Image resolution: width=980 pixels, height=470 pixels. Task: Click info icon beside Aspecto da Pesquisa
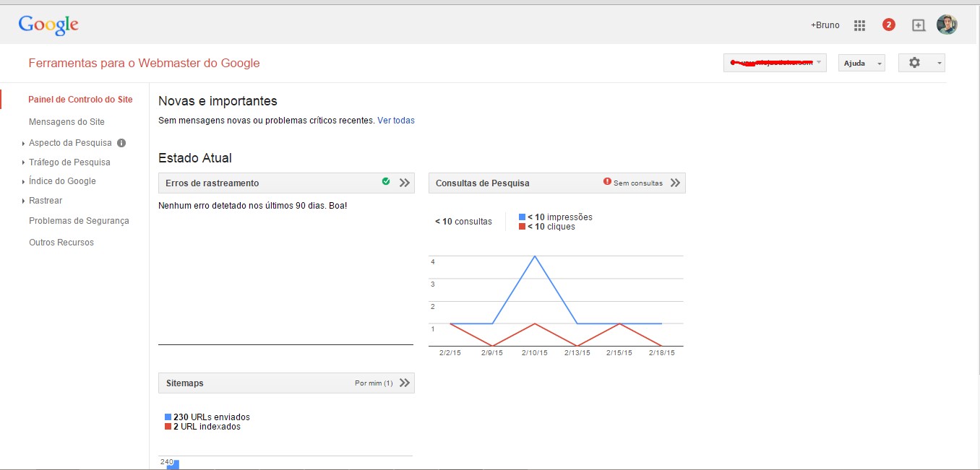(121, 143)
